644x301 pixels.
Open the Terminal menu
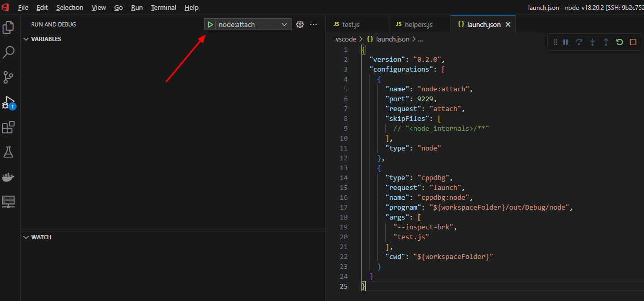(163, 7)
